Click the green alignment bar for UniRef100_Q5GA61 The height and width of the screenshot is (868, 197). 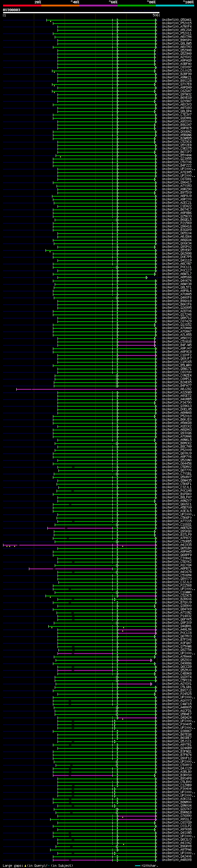(102, 20)
